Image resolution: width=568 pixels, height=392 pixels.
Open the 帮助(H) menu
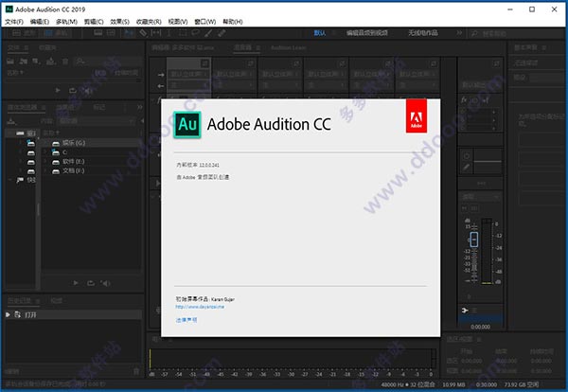click(233, 22)
